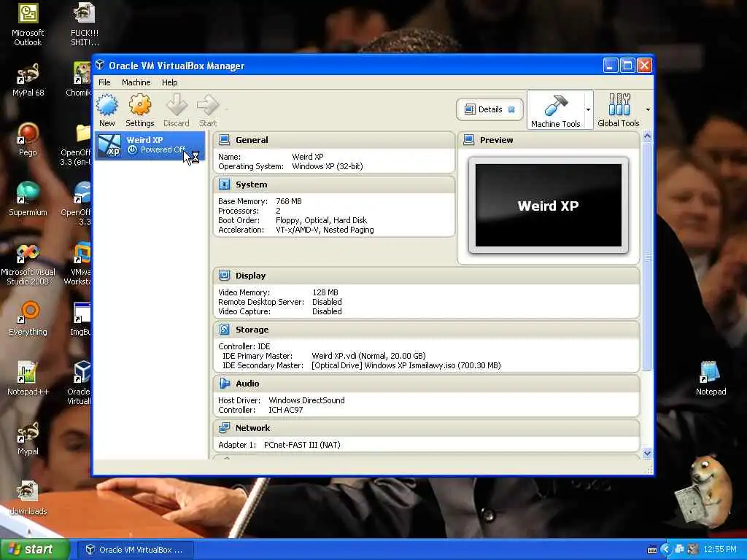
Task: Click the 'Controller: IDE' storage line
Action: click(244, 346)
